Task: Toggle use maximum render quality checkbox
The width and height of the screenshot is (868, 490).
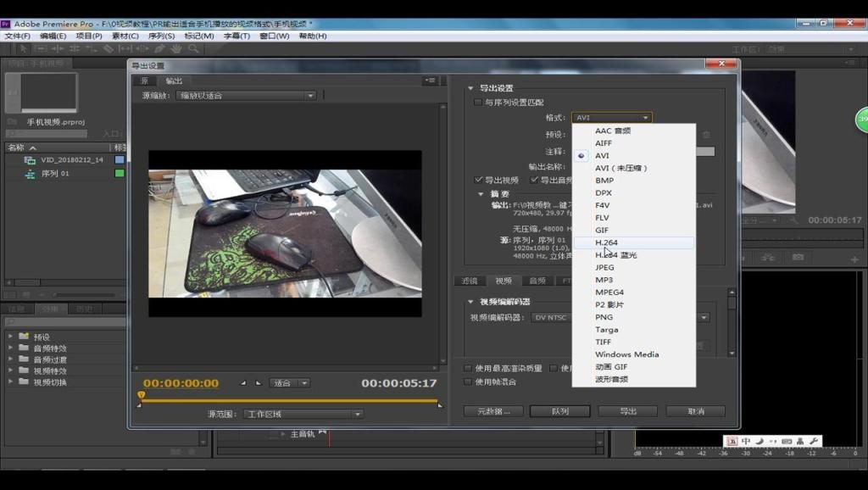Action: tap(468, 368)
